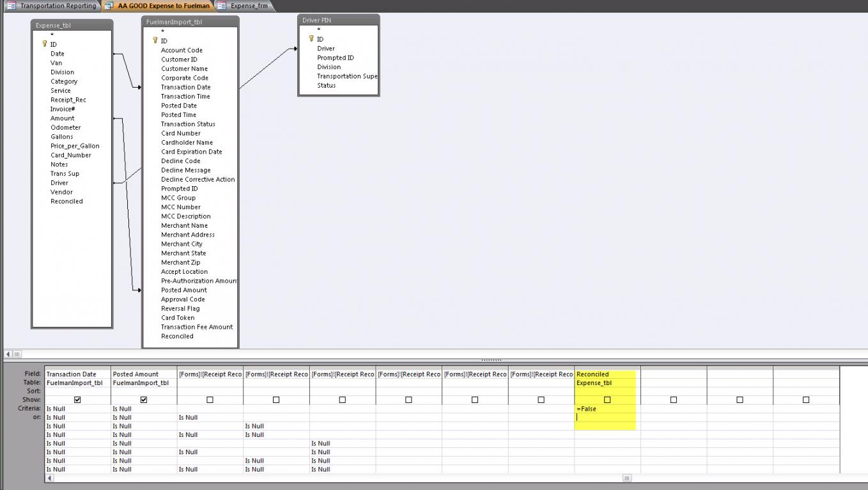The width and height of the screenshot is (868, 490).
Task: Open the Expense_frm tab
Action: (244, 6)
